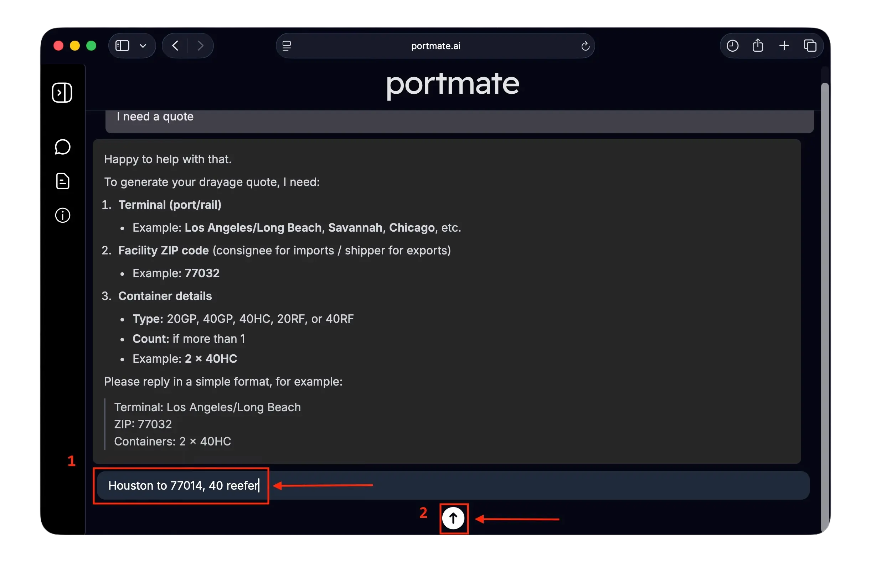Go forward to the next page
Screen dimensions: 871x588
pyautogui.click(x=201, y=46)
